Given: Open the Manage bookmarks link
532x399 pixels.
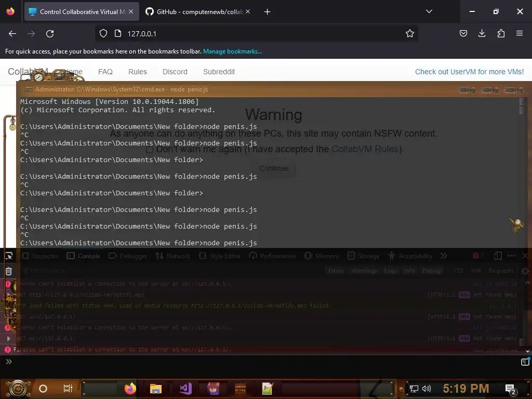Looking at the screenshot, I should (x=232, y=51).
